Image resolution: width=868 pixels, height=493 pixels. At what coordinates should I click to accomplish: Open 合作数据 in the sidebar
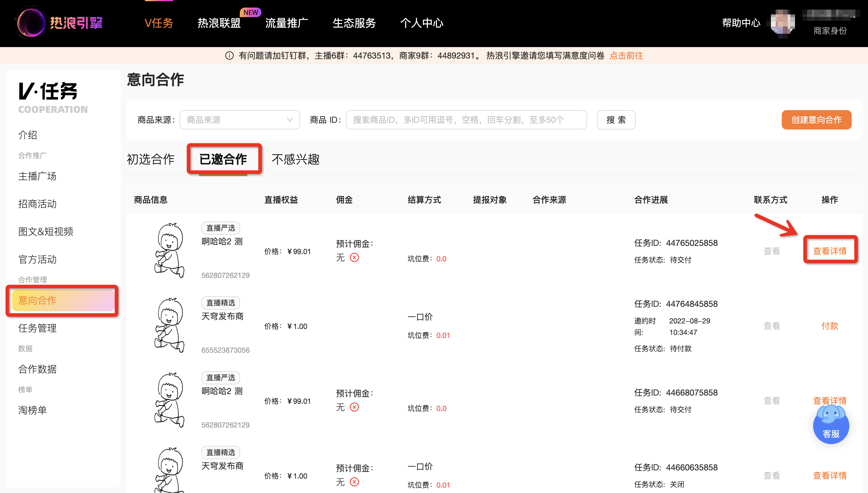click(x=37, y=369)
